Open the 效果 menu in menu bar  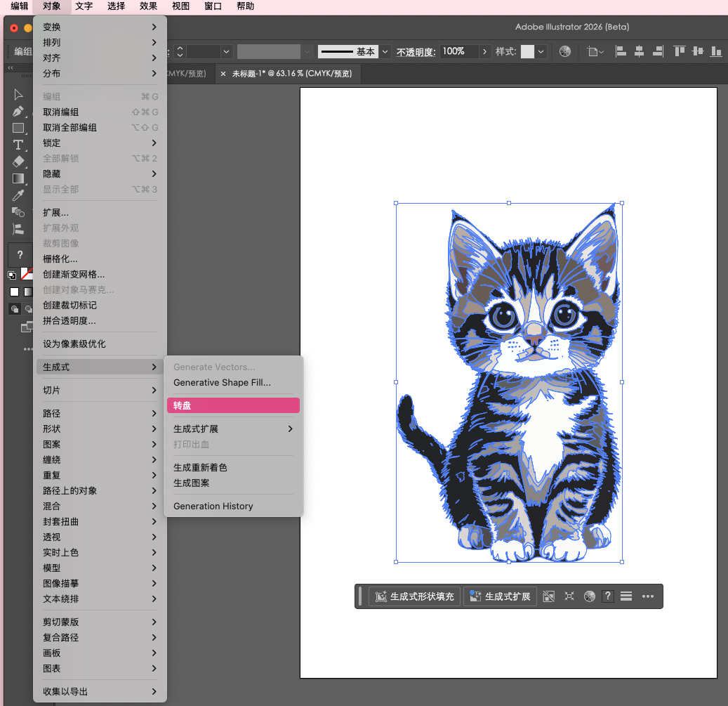148,6
